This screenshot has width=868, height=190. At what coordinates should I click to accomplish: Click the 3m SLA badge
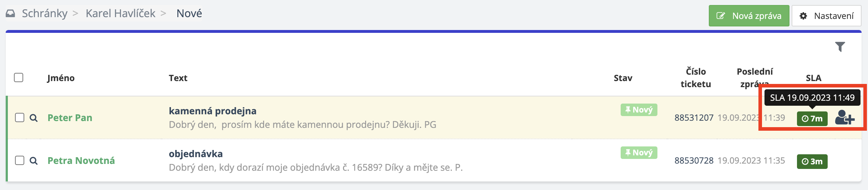(x=812, y=161)
